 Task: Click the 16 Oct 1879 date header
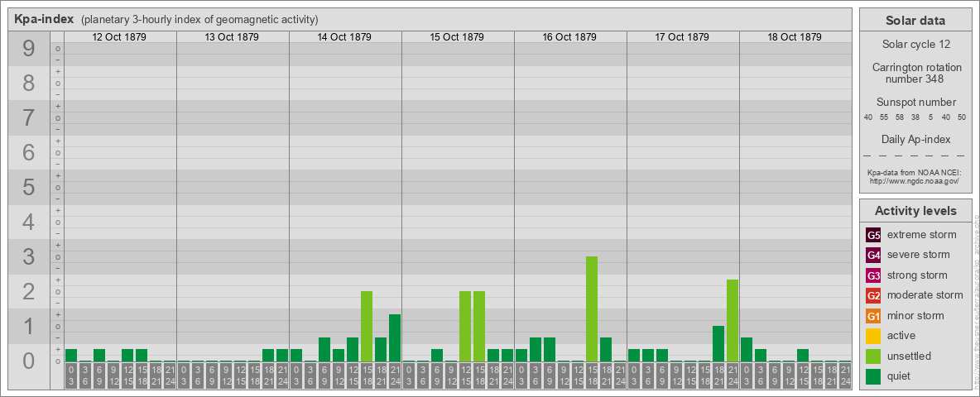click(x=569, y=37)
